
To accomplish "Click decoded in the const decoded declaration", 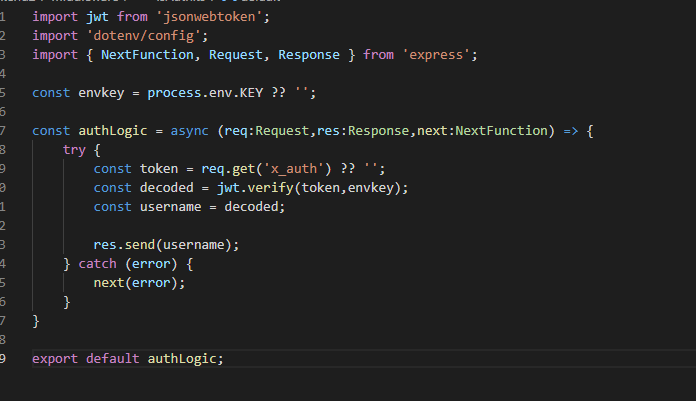I will coord(166,188).
